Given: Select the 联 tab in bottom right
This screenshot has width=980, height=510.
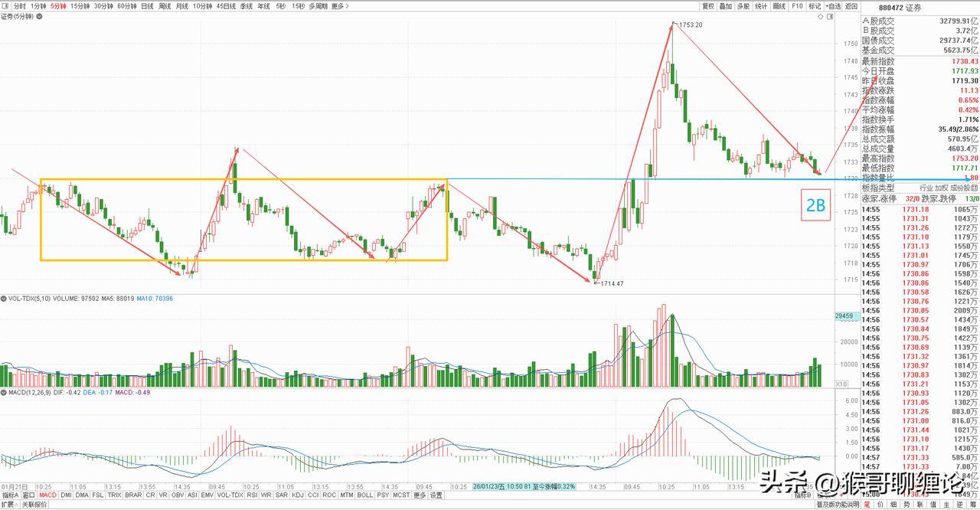Looking at the screenshot, I should click(x=920, y=505).
